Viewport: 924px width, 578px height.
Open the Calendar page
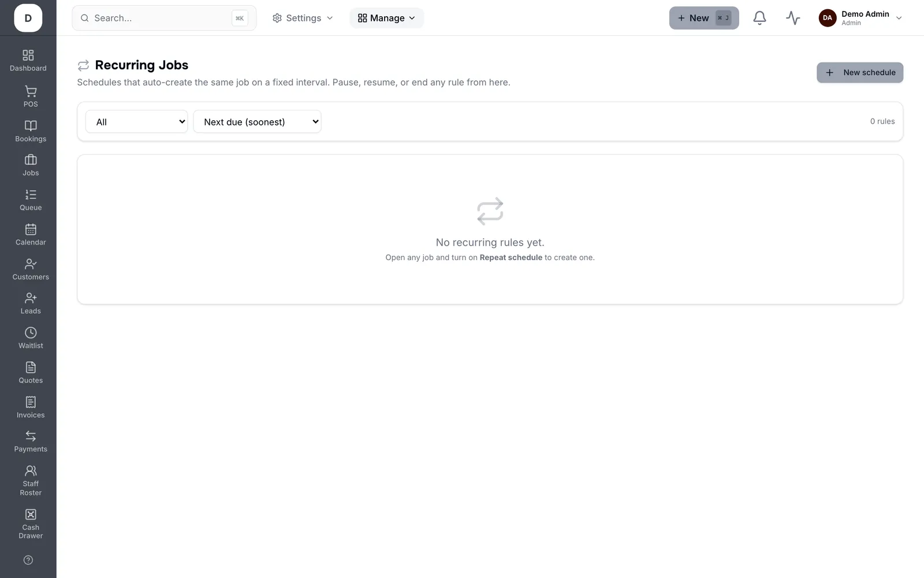coord(31,235)
